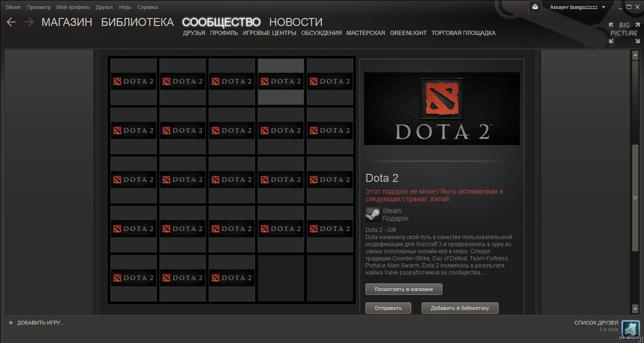Image resolution: width=644 pixels, height=343 pixels.
Task: Go to the БИБЛИОТЕКА tab
Action: point(137,22)
